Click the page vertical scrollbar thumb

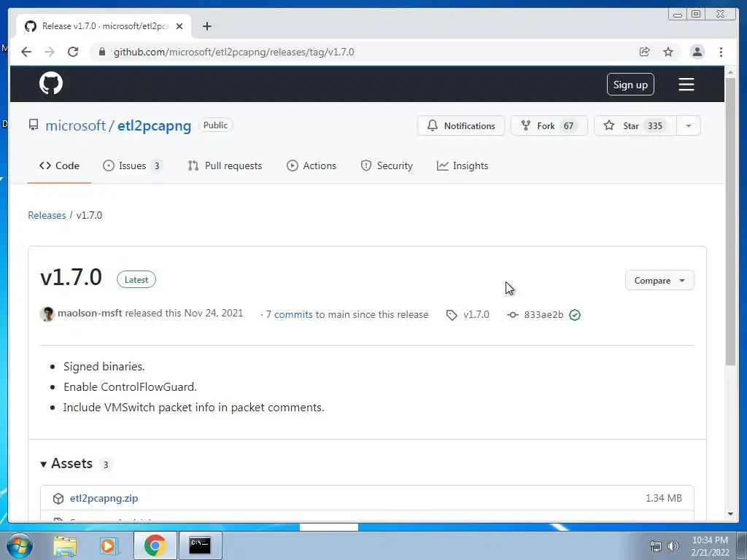pyautogui.click(x=730, y=222)
